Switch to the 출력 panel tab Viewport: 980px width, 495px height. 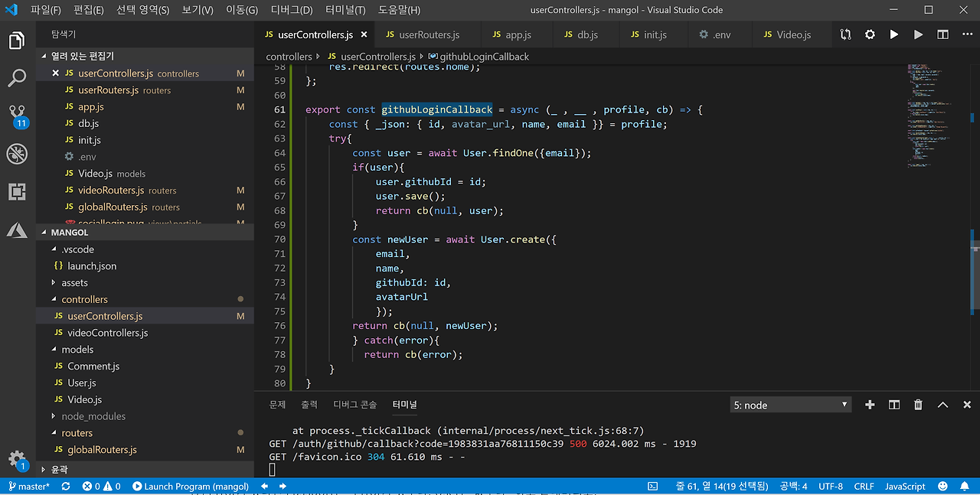(309, 405)
